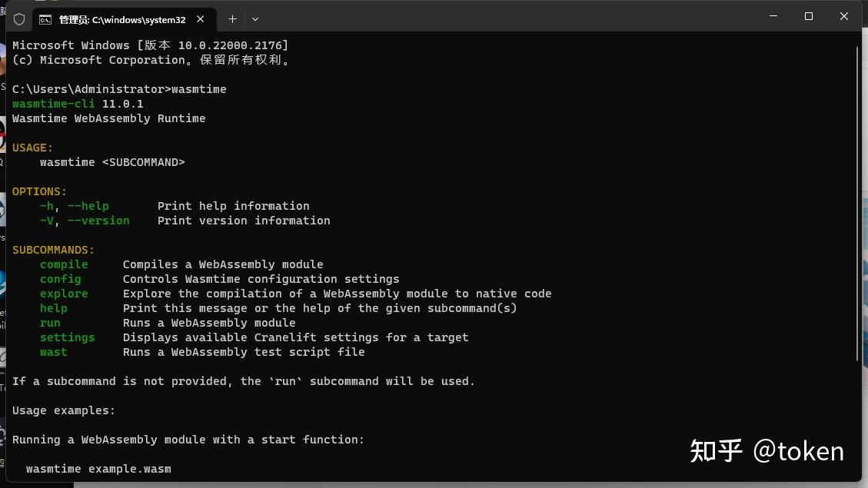Image resolution: width=868 pixels, height=488 pixels.
Task: Click the command prompt icon on the tab
Action: click(45, 19)
